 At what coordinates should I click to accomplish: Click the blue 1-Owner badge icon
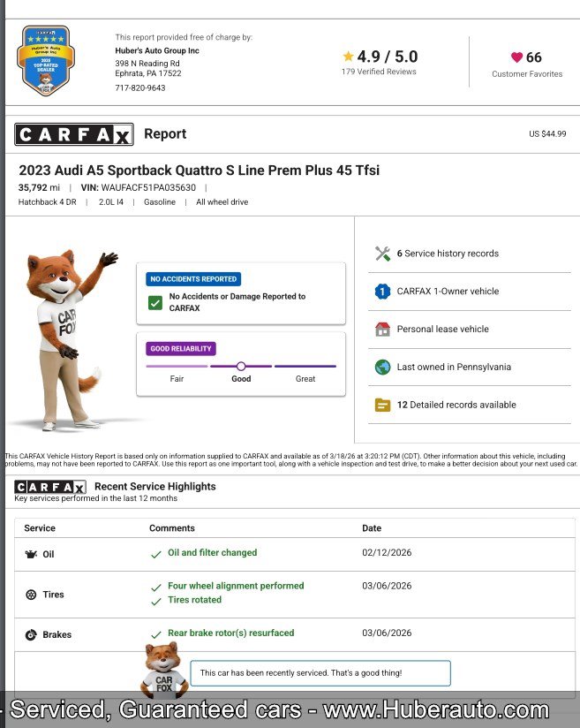coord(382,292)
